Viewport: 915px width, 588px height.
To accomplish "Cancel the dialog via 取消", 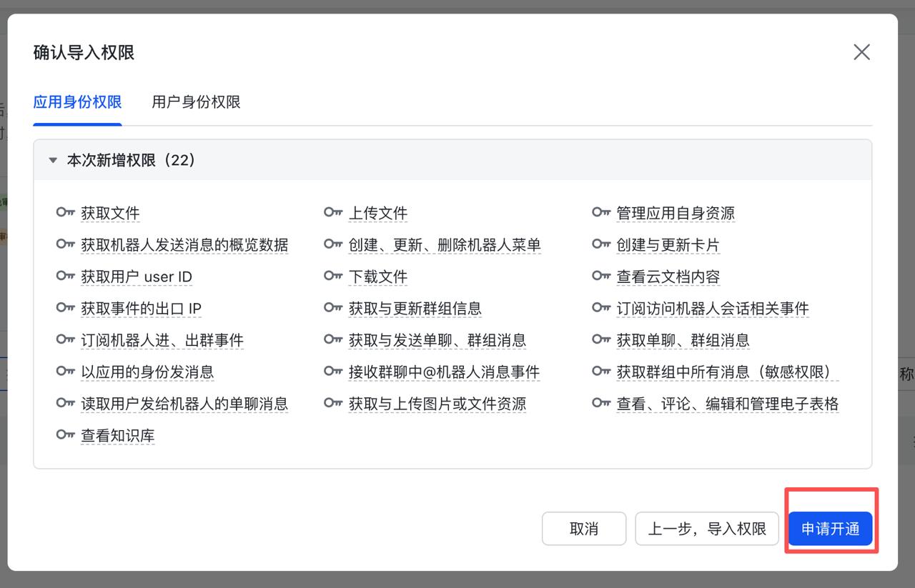I will pos(583,529).
